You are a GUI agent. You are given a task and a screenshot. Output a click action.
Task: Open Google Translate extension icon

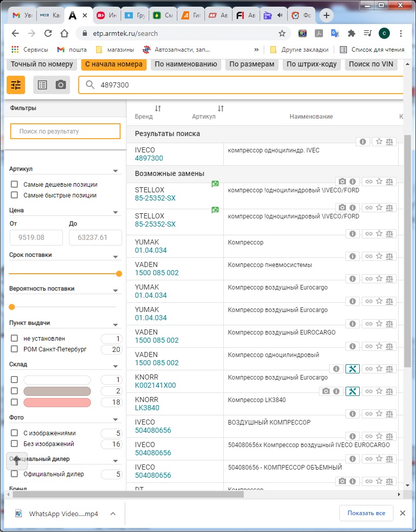click(335, 33)
